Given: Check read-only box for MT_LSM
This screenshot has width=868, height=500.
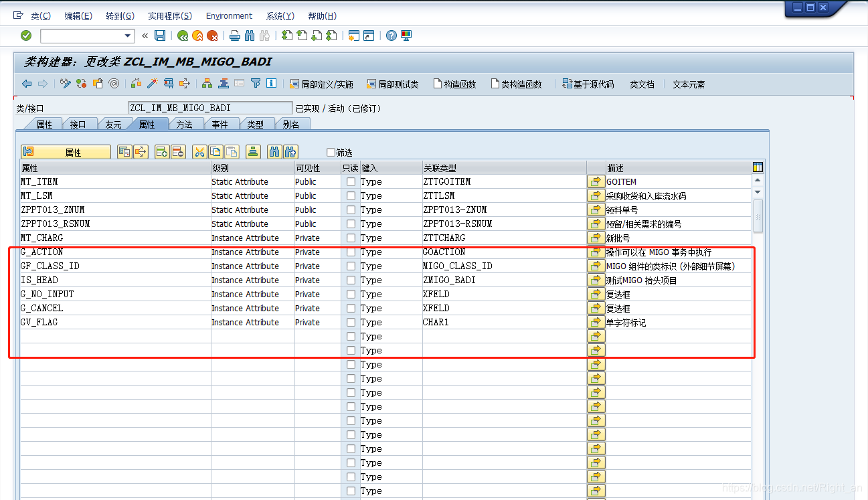Looking at the screenshot, I should click(351, 195).
